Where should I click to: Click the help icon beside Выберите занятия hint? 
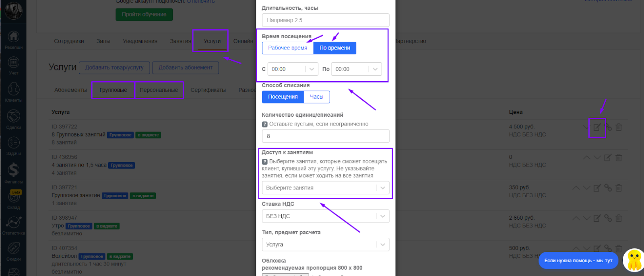click(265, 162)
